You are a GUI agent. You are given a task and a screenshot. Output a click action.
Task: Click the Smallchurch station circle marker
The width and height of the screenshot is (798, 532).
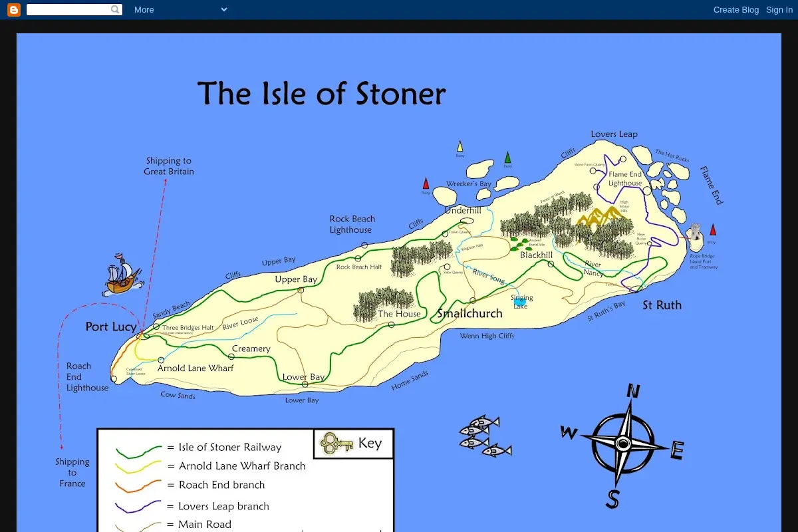[473, 301]
